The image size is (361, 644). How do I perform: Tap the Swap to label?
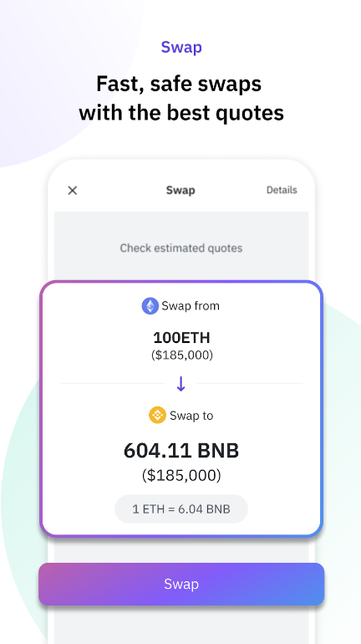pos(191,416)
